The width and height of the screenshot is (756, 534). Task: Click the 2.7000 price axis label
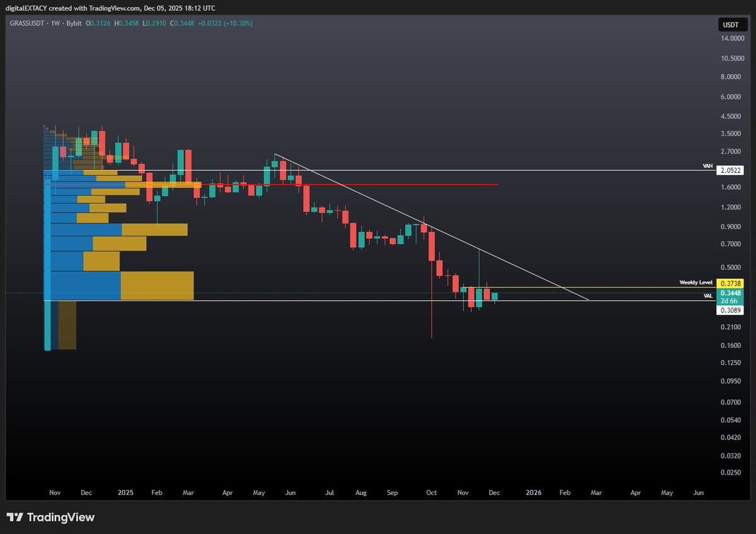pyautogui.click(x=732, y=151)
